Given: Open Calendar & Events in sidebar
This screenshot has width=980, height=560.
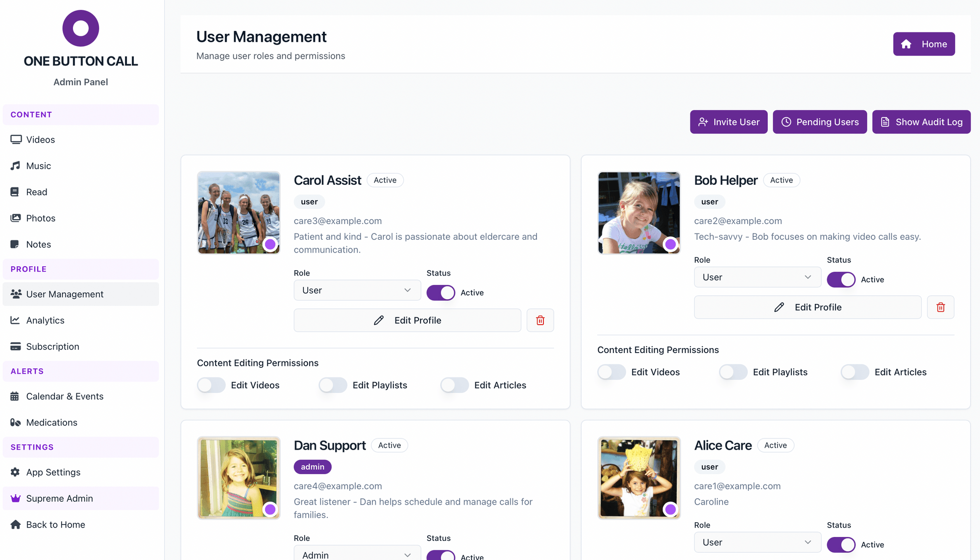Looking at the screenshot, I should [x=65, y=396].
